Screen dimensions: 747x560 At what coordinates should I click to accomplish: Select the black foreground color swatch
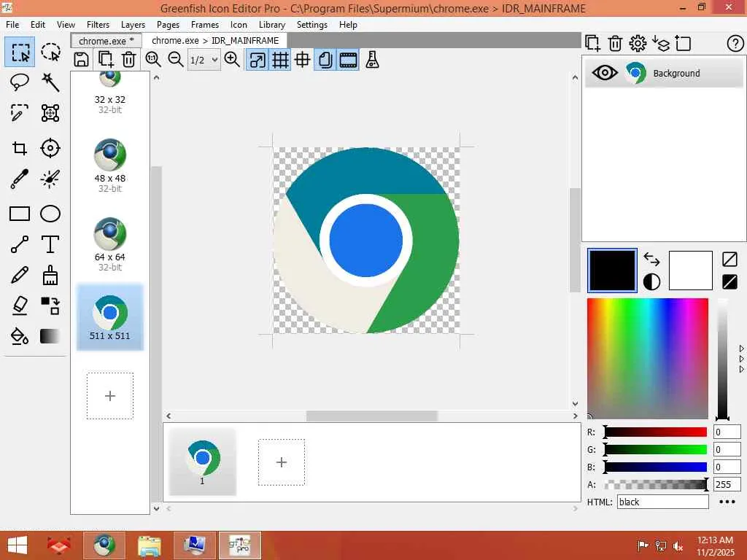[x=612, y=270]
